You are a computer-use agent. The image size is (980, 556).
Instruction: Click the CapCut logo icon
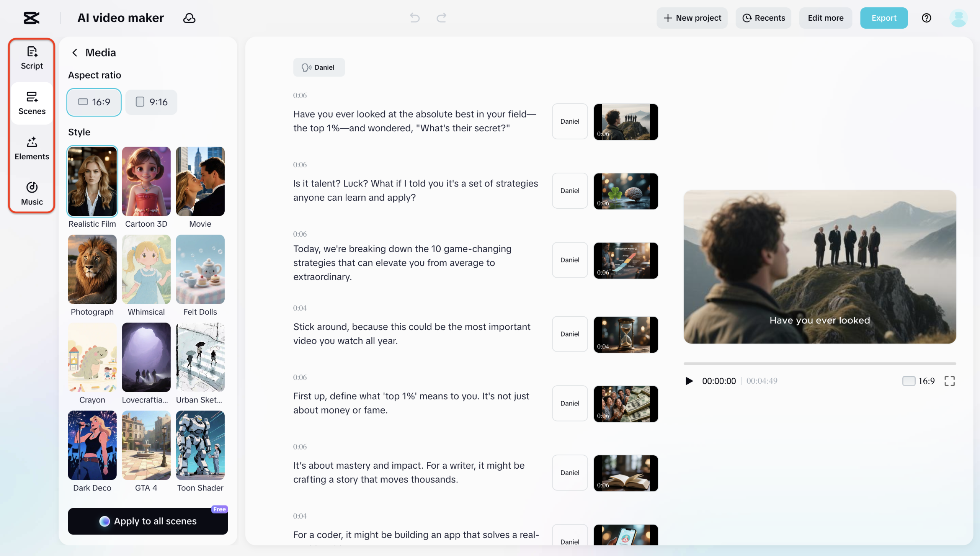31,18
